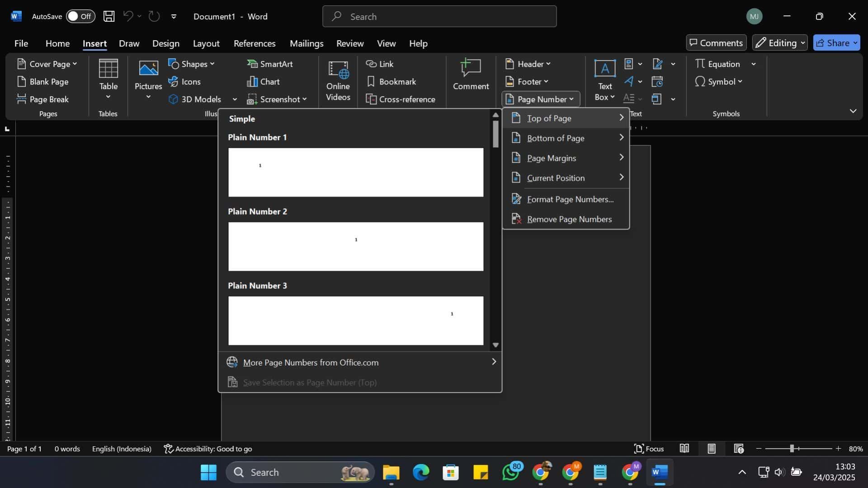Insert a Cross-reference
The image size is (868, 488).
point(401,99)
